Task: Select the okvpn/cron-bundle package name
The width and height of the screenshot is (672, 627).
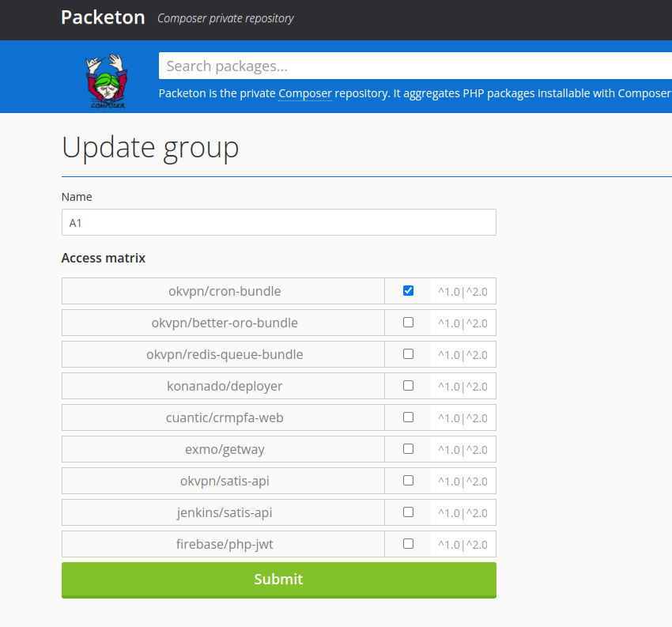Action: click(x=225, y=291)
